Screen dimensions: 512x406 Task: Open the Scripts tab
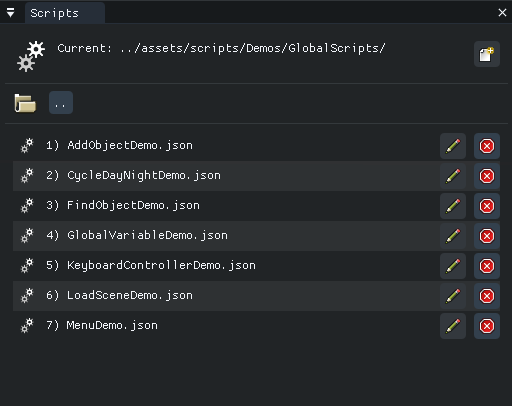pos(65,13)
